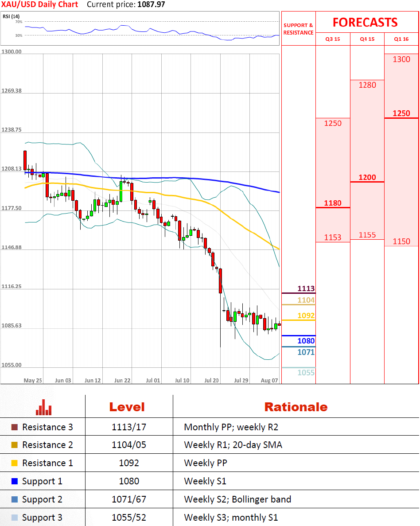The width and height of the screenshot is (420, 526).
Task: Click the 1092 level cell in table
Action: click(129, 463)
